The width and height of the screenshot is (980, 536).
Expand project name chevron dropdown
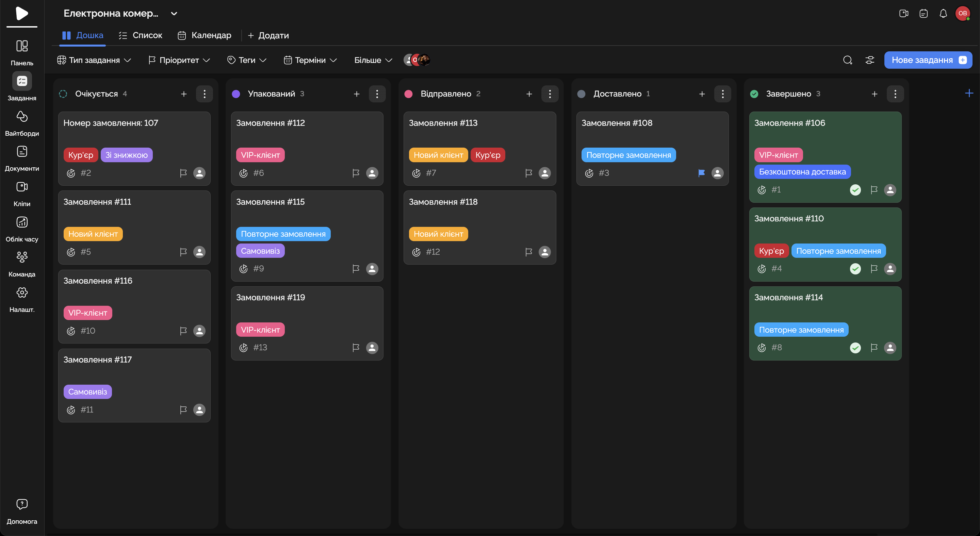point(174,14)
